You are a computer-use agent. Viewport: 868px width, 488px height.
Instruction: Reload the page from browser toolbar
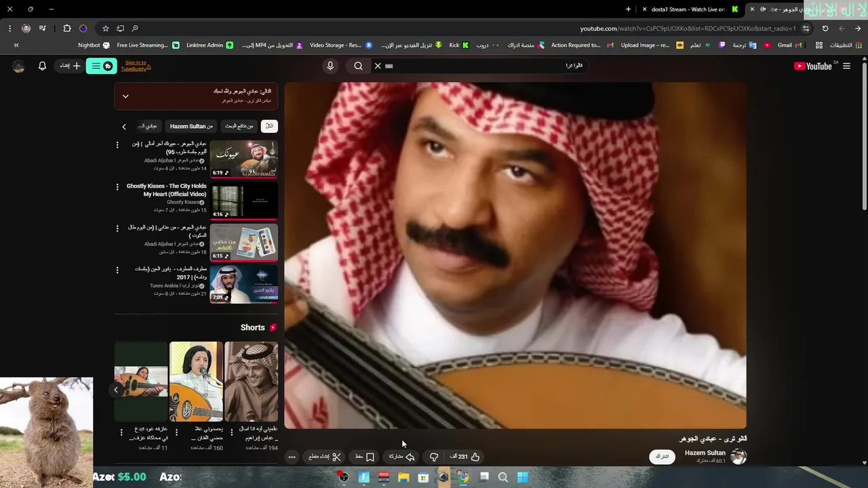(825, 28)
